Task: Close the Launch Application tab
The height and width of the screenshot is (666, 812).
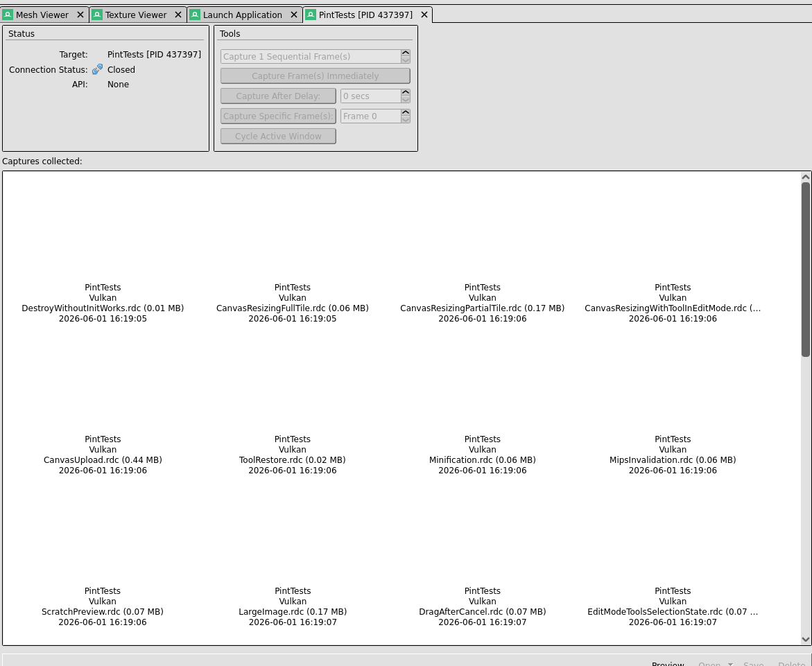Action: [293, 15]
